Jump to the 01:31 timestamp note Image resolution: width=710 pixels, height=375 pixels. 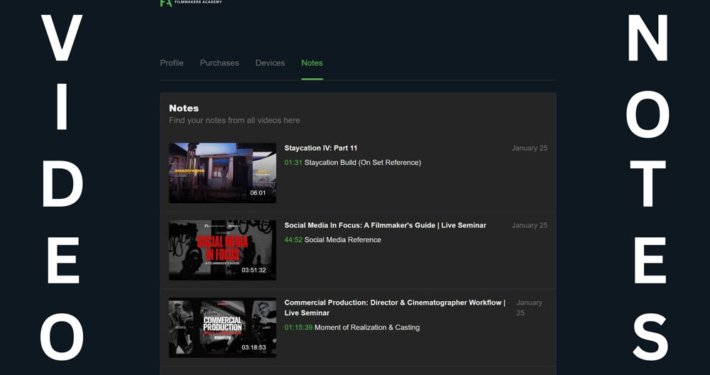(x=293, y=163)
